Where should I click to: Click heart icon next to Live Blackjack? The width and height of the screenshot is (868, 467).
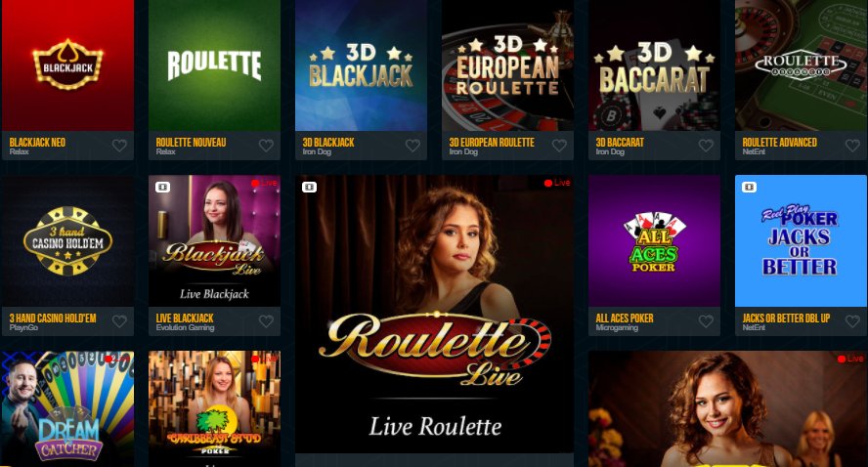pyautogui.click(x=266, y=321)
